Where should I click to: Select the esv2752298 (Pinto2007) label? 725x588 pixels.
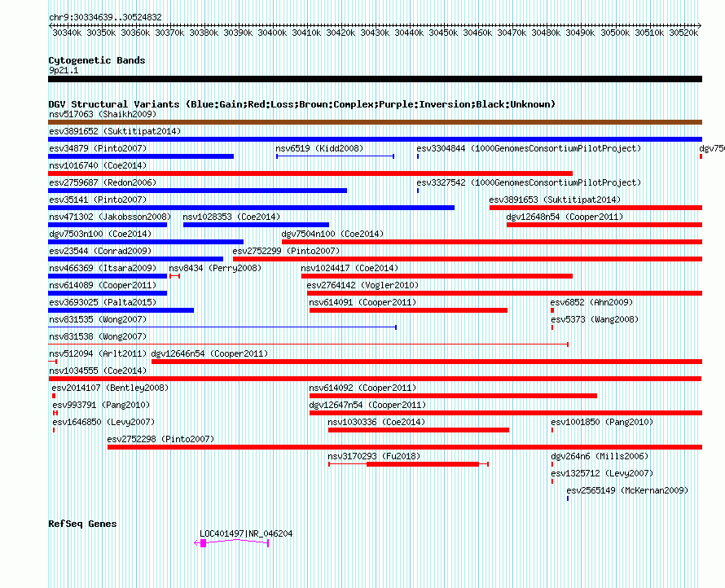coord(161,439)
